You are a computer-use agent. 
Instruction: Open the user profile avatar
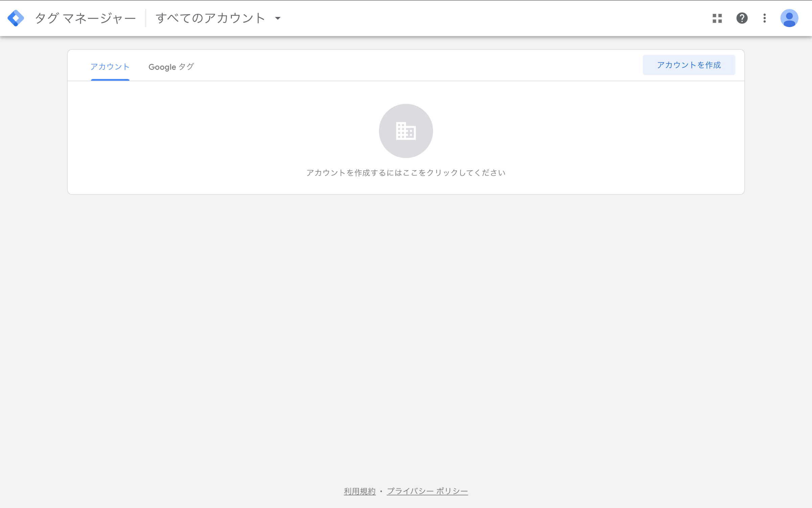[x=789, y=18]
